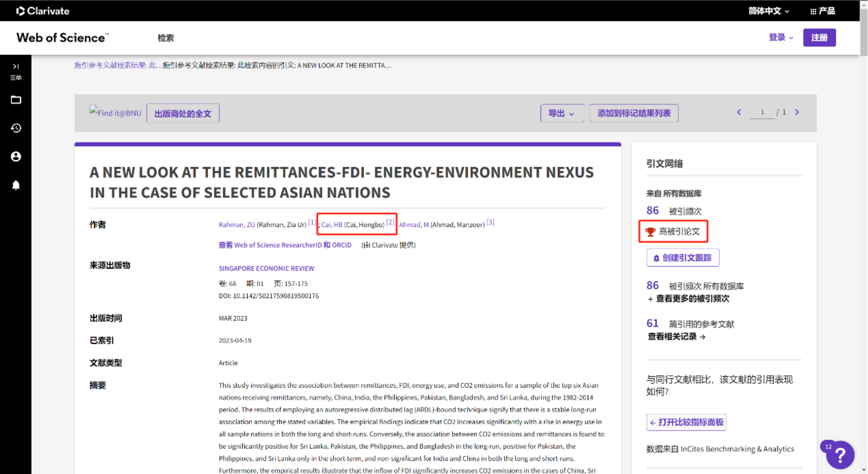Open author link Cai, HB

coord(331,225)
